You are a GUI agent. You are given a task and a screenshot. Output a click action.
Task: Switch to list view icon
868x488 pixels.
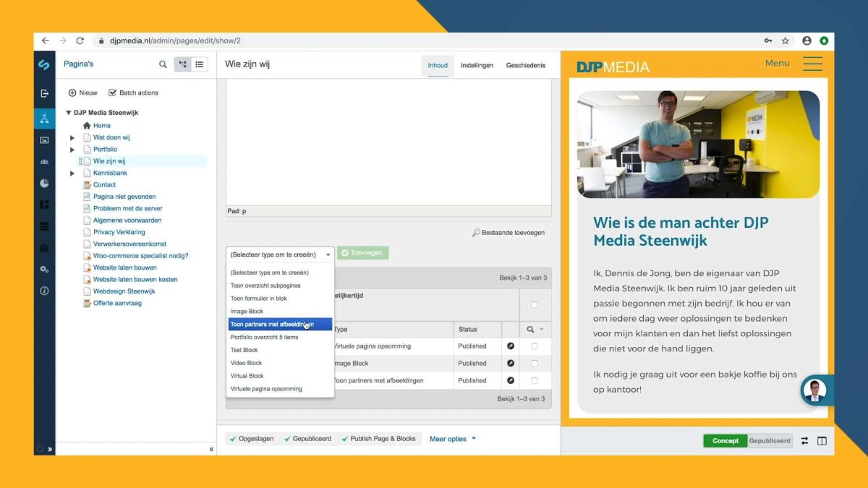coord(200,64)
